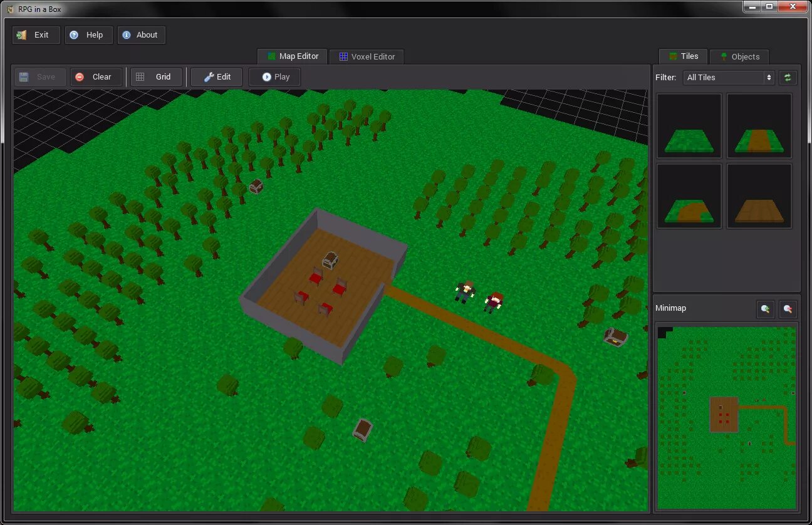The image size is (812, 525).
Task: Click the treasure chest near the right trees
Action: pyautogui.click(x=615, y=337)
